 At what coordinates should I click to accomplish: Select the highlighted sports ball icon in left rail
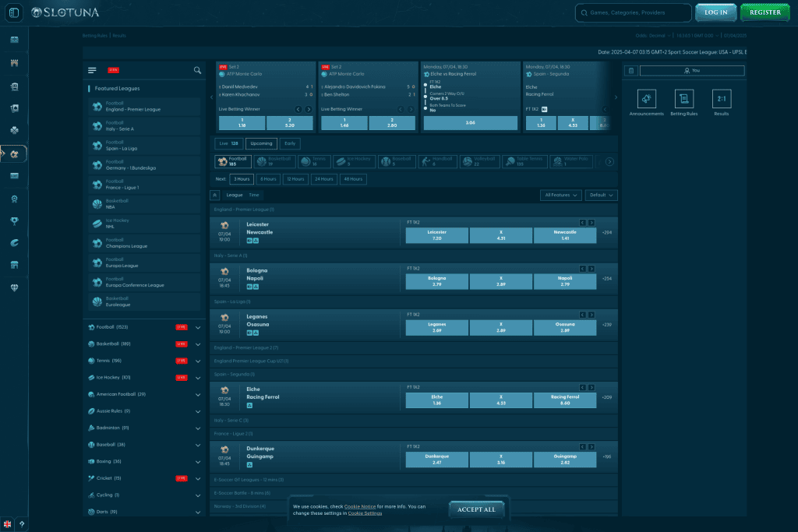click(x=14, y=153)
